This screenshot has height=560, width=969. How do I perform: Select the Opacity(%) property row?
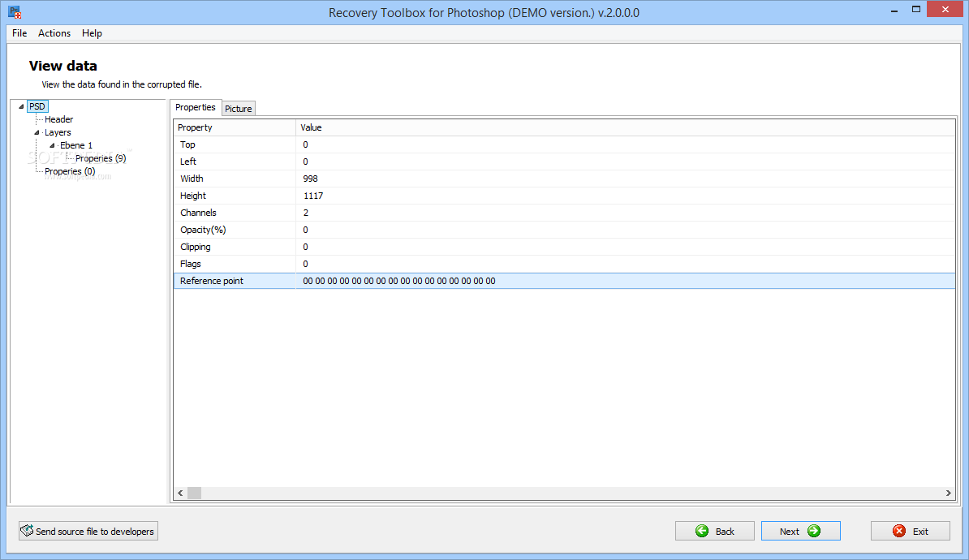coord(564,230)
